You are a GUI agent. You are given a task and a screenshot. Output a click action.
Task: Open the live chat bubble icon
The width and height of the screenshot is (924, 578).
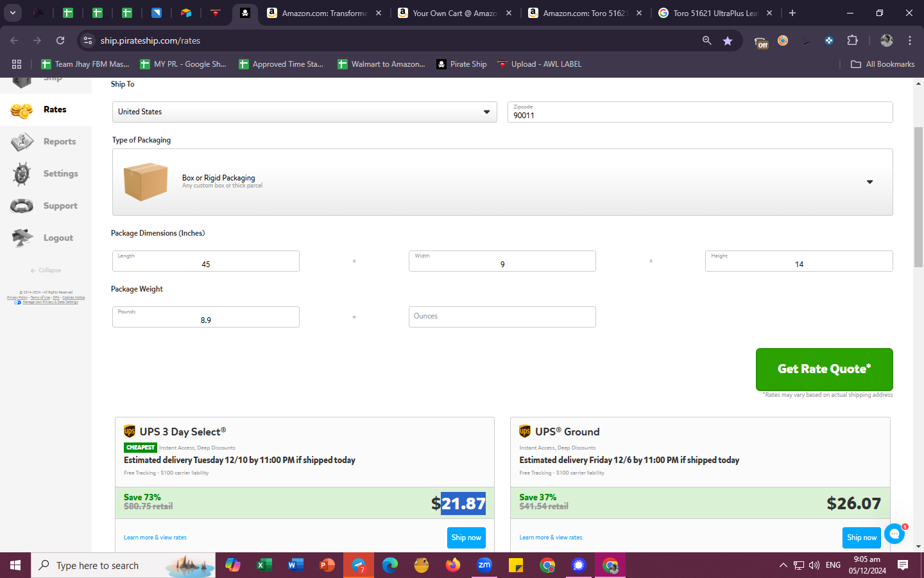pos(894,534)
